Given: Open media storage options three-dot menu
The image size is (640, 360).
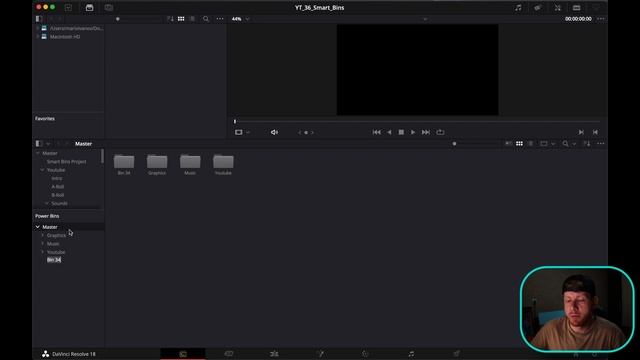Looking at the screenshot, I should click(220, 19).
